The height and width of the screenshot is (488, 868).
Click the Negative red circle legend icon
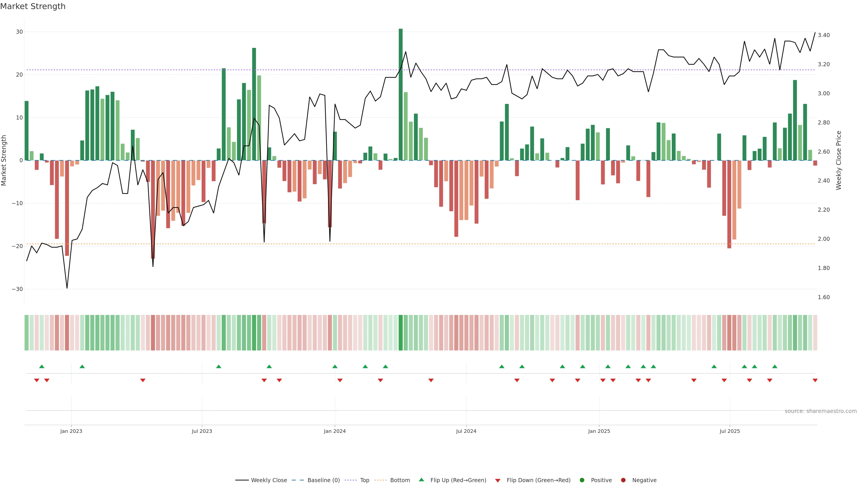(623, 480)
